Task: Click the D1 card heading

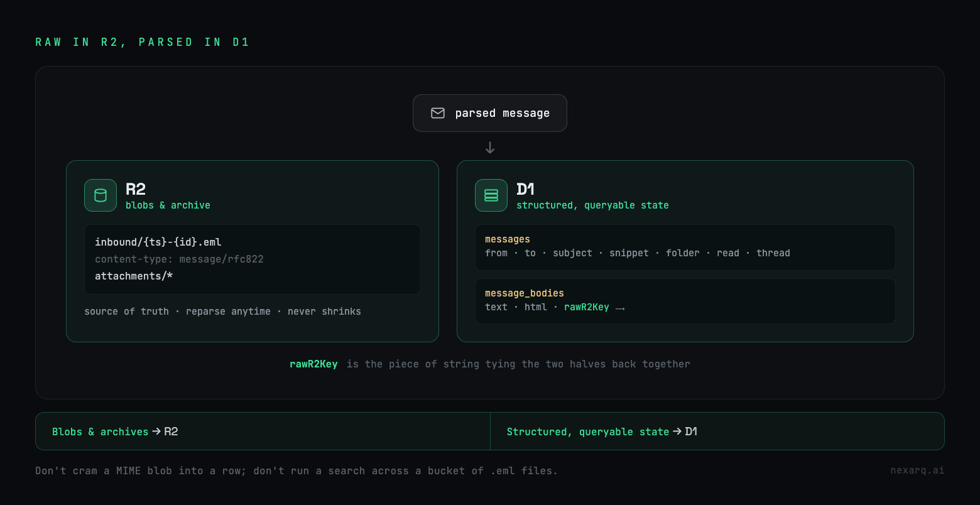Action: coord(525,189)
